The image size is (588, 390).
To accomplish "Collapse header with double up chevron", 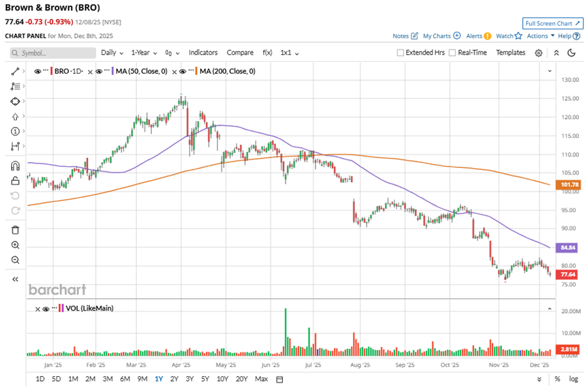I will coord(557,53).
